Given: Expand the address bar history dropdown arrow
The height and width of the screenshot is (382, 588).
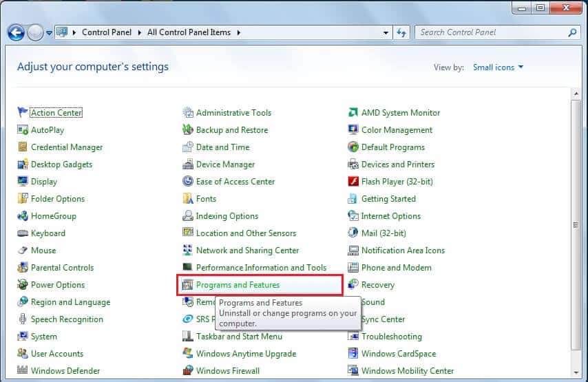Looking at the screenshot, I should pos(386,32).
